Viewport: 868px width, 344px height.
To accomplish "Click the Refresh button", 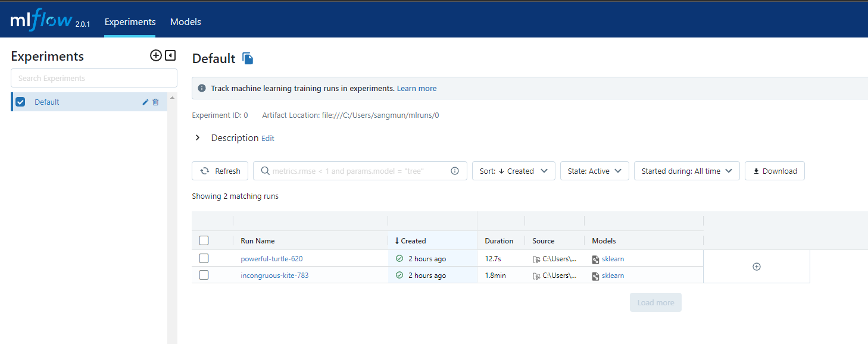I will [220, 171].
